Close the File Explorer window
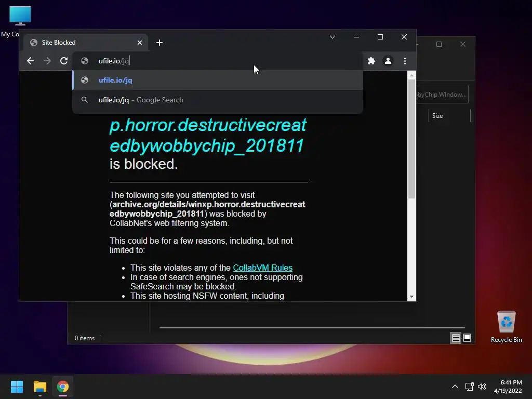 [463, 45]
